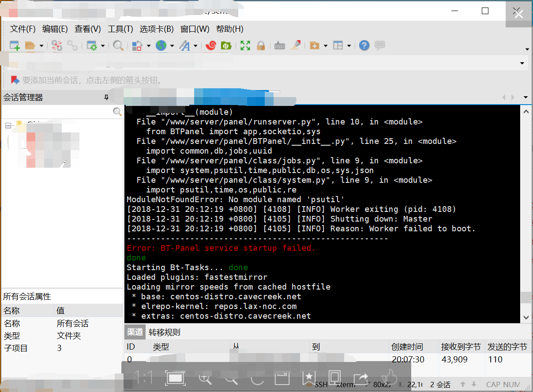Image resolution: width=533 pixels, height=392 pixels.
Task: Open the 工具(T) menu
Action: (x=120, y=29)
